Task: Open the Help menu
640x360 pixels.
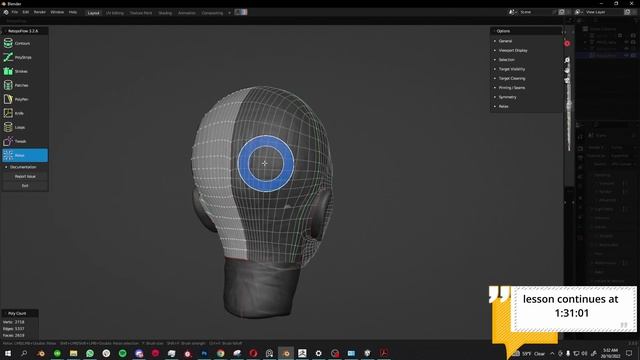Action: 73,12
